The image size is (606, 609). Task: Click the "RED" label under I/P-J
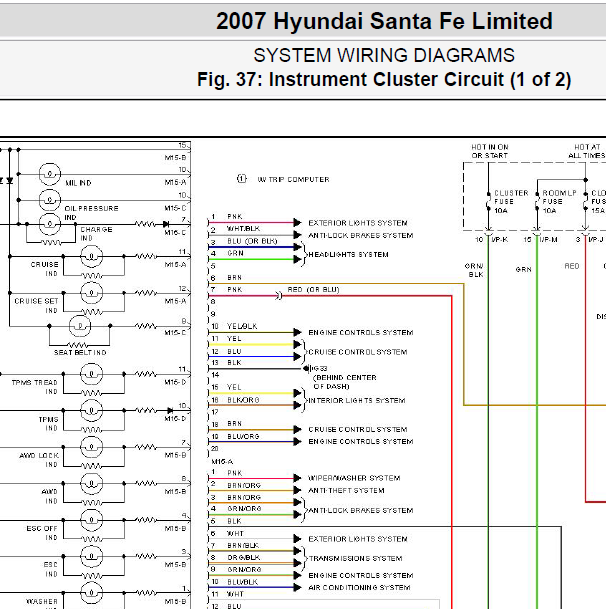click(x=572, y=266)
